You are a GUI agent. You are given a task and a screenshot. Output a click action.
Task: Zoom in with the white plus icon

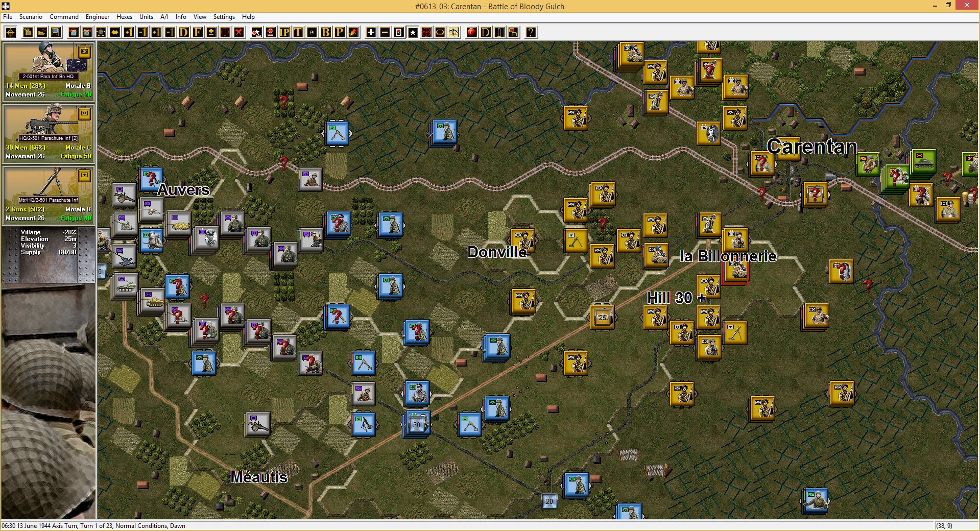point(371,33)
